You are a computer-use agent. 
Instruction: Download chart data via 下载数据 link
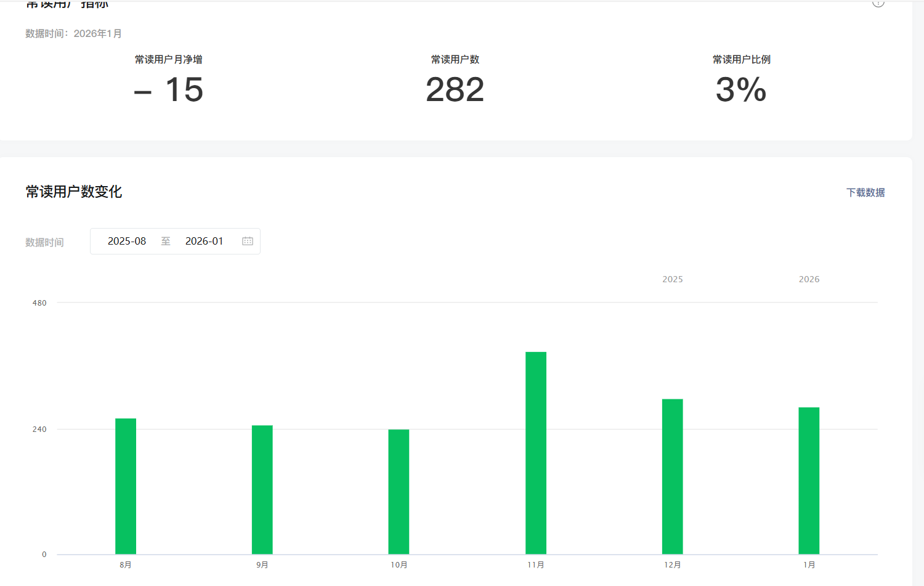pos(865,192)
